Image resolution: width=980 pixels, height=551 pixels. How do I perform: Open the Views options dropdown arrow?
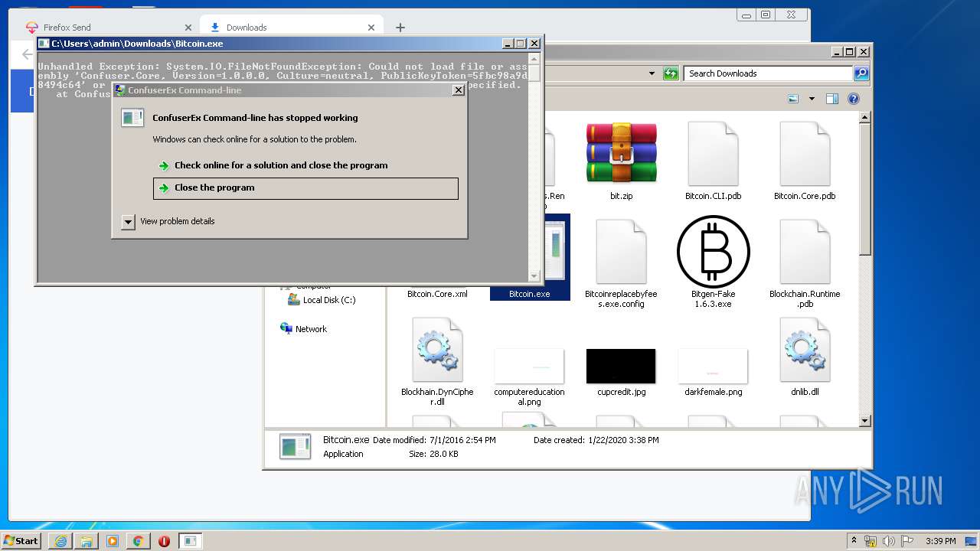[812, 99]
